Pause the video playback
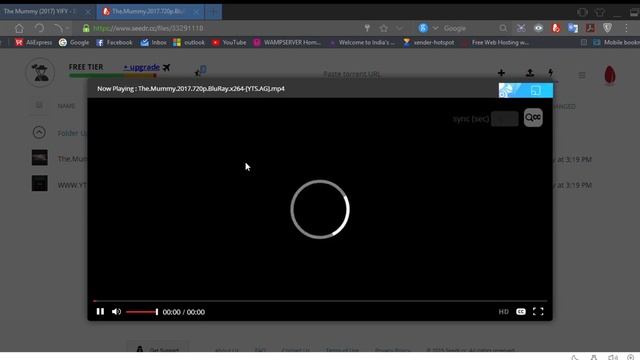 100,311
